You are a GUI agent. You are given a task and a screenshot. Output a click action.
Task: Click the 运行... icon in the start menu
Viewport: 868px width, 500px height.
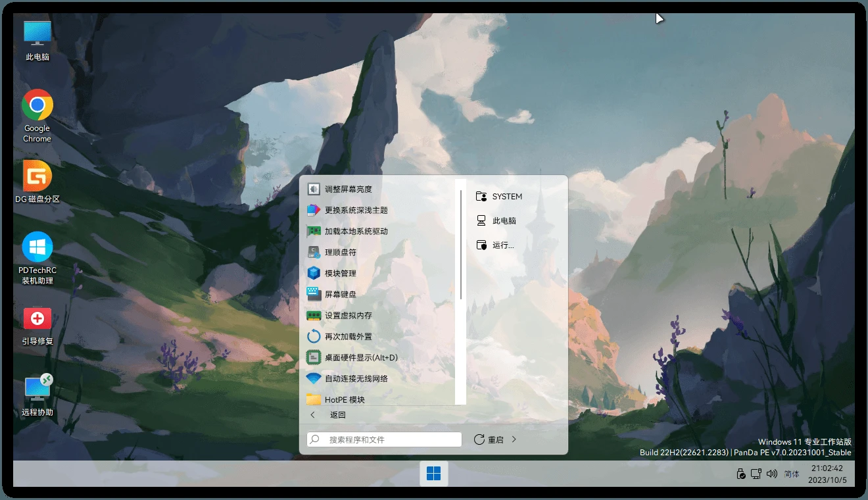[481, 245]
